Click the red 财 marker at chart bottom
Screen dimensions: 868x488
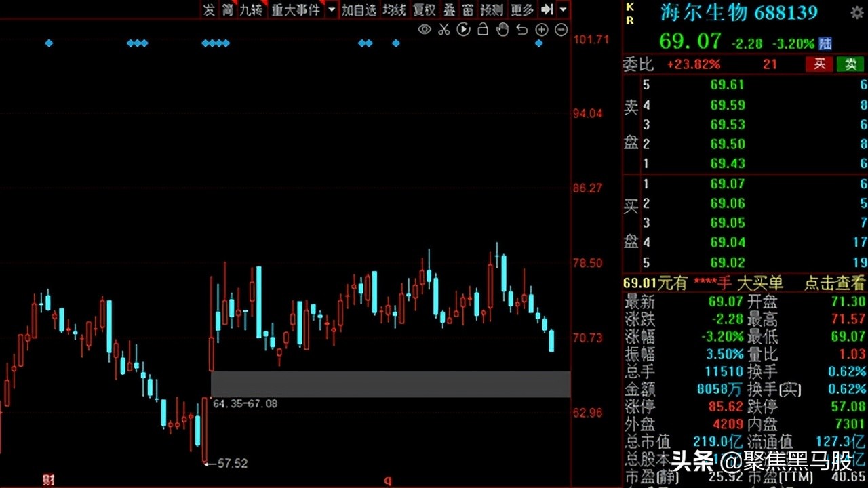(x=49, y=480)
